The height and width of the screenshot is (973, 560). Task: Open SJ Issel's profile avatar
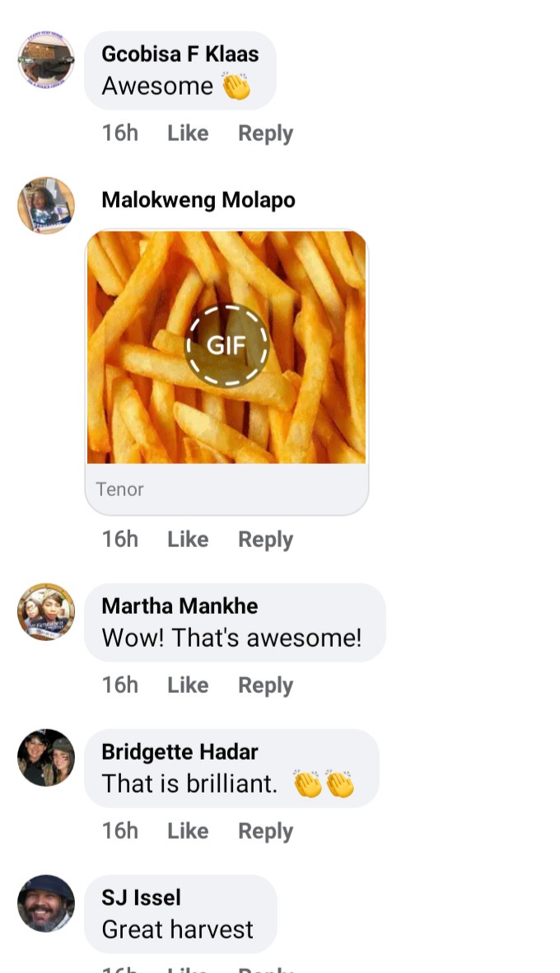pos(46,904)
